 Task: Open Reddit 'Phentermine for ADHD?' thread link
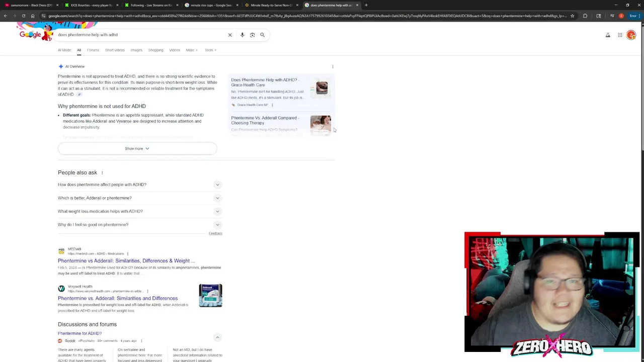(x=79, y=333)
